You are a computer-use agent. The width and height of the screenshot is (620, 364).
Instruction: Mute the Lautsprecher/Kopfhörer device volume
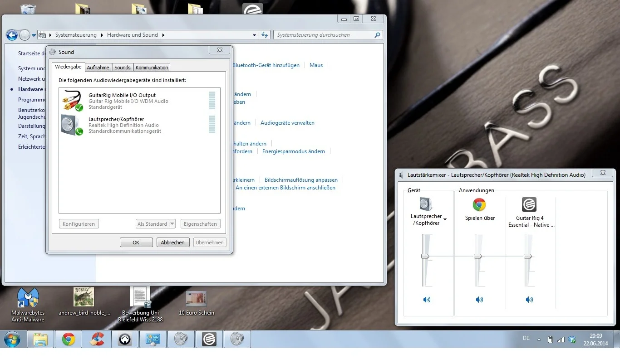point(427,300)
